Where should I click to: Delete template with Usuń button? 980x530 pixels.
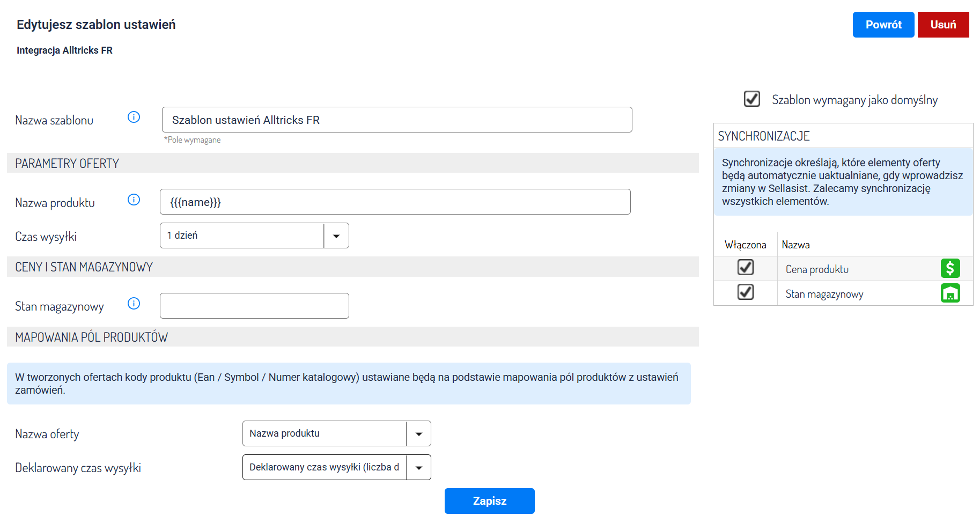click(x=943, y=25)
